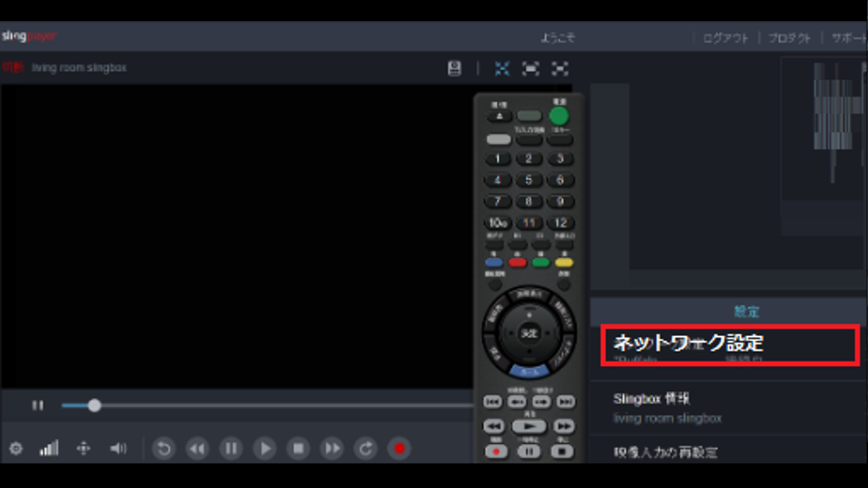Click the round play icon in the bottom bar
This screenshot has width=868, height=488.
[265, 449]
